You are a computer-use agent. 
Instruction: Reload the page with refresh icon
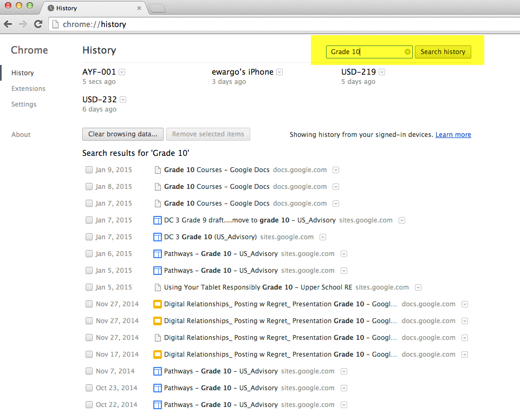[38, 24]
